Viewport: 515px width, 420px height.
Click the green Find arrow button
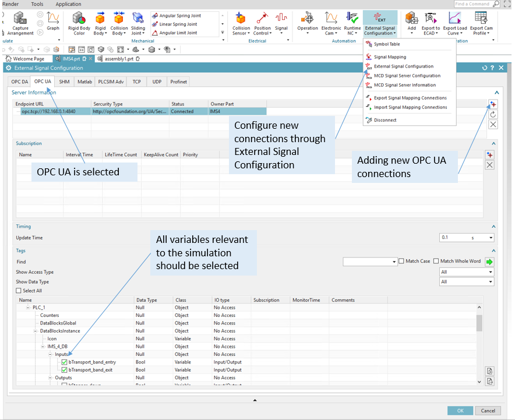489,262
